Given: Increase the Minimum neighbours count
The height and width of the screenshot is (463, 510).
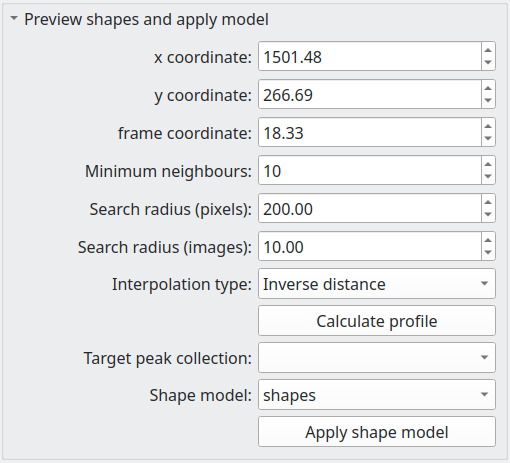Looking at the screenshot, I should click(x=488, y=164).
